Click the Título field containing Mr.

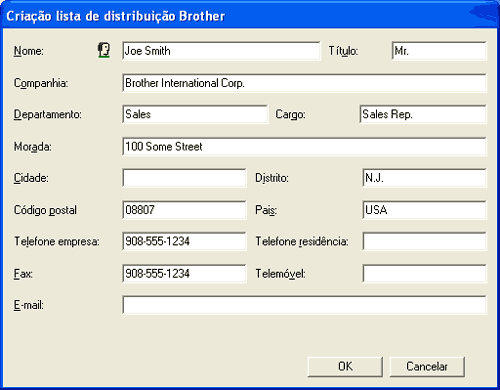tap(439, 51)
